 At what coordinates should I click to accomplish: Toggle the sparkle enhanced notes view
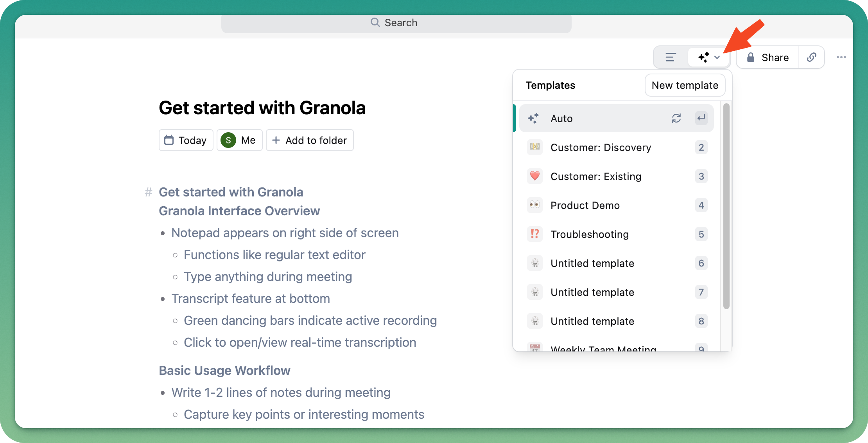pos(704,58)
